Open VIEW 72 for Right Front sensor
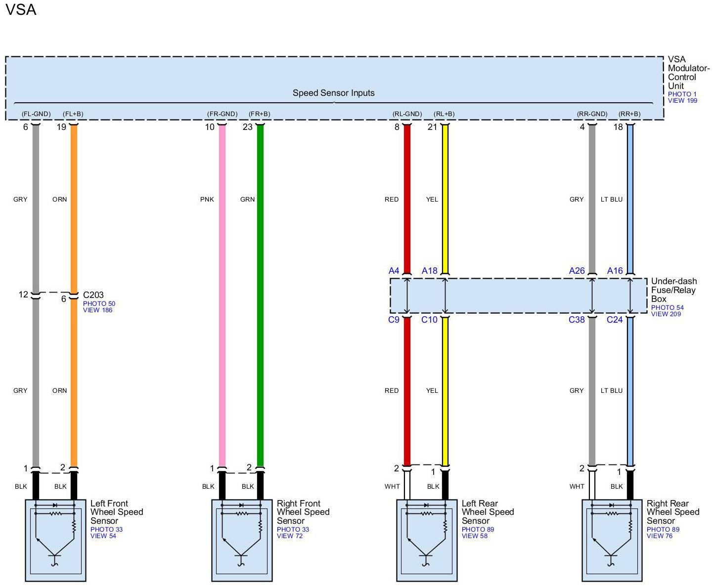The image size is (715, 588). (x=289, y=536)
